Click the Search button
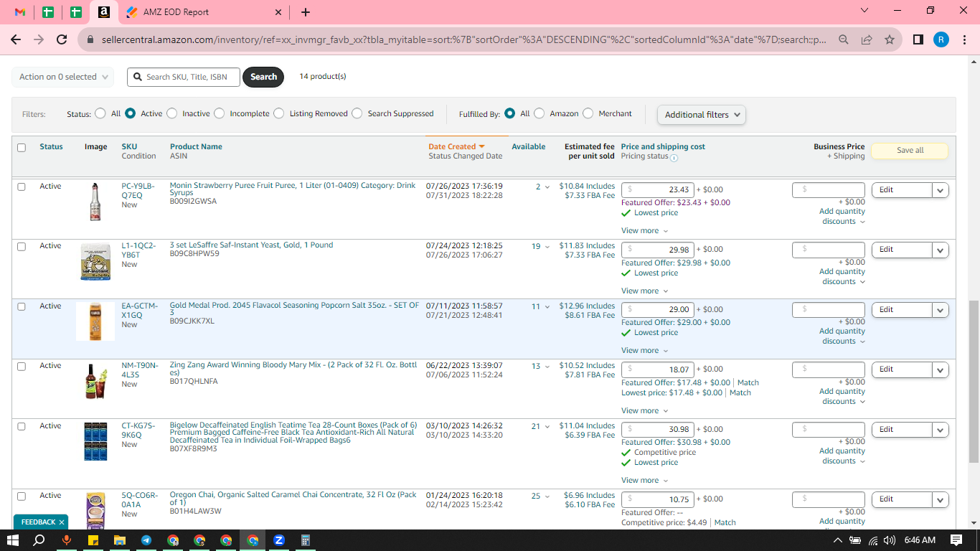This screenshot has width=980, height=551. click(x=263, y=77)
